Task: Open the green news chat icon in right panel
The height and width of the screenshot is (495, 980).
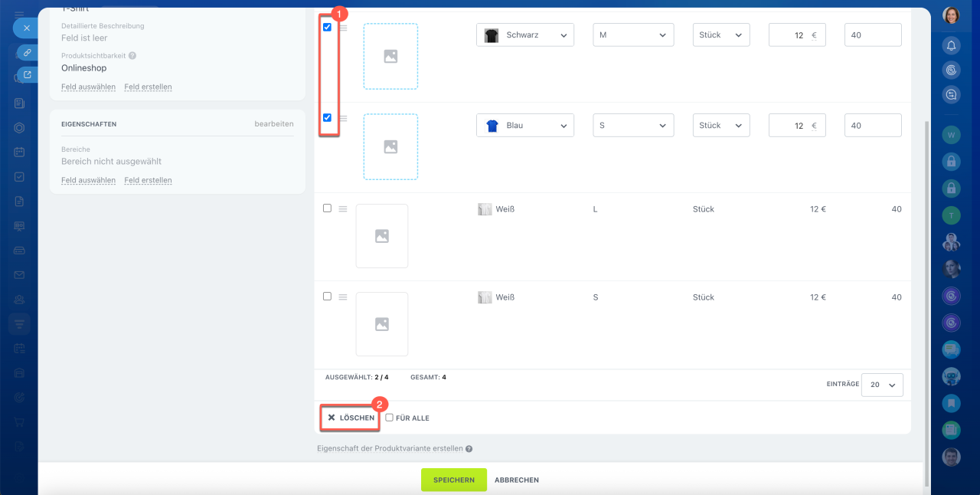Action: (x=951, y=430)
